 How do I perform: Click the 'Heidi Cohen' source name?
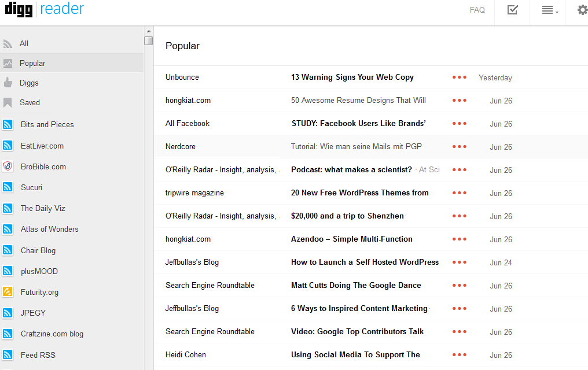pyautogui.click(x=186, y=354)
